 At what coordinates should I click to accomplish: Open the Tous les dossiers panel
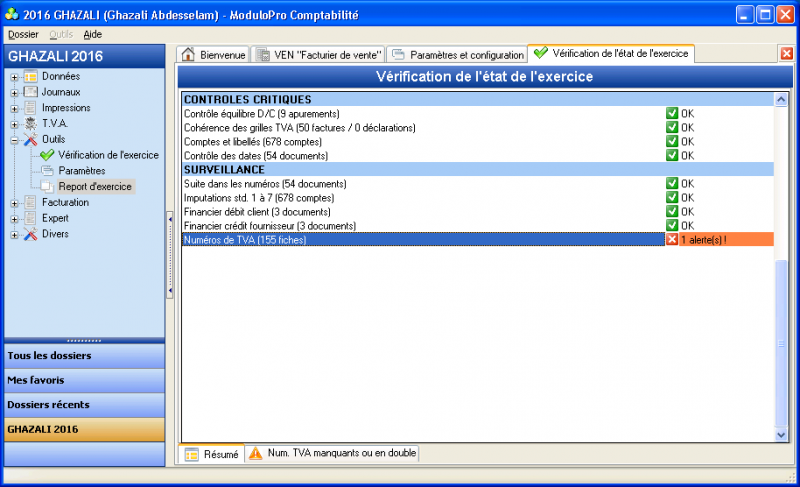(84, 356)
